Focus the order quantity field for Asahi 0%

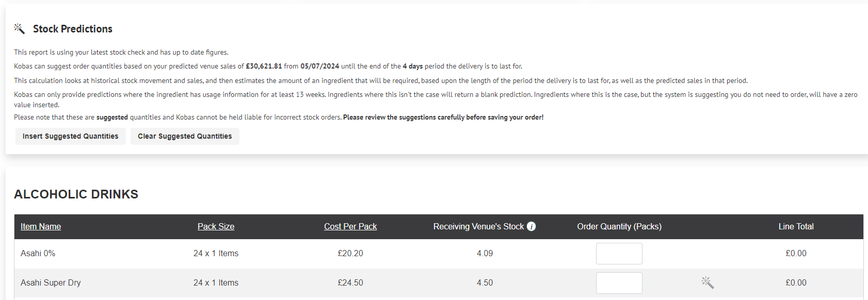click(619, 254)
